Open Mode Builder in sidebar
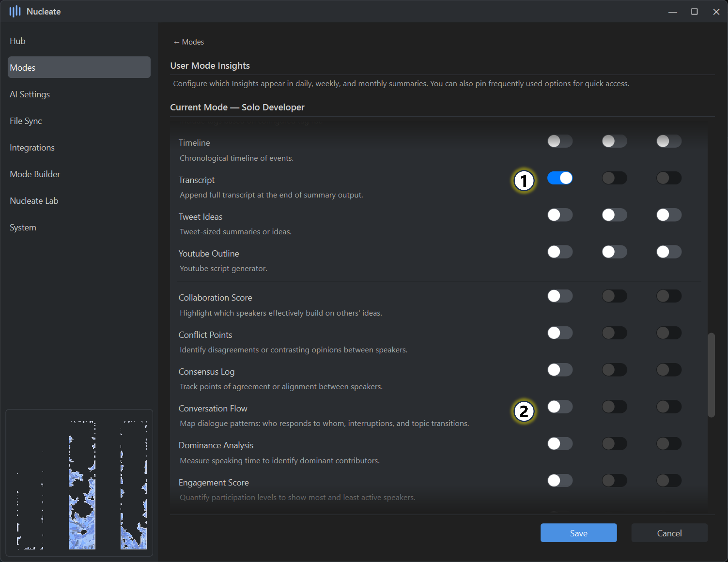This screenshot has height=562, width=728. click(35, 174)
